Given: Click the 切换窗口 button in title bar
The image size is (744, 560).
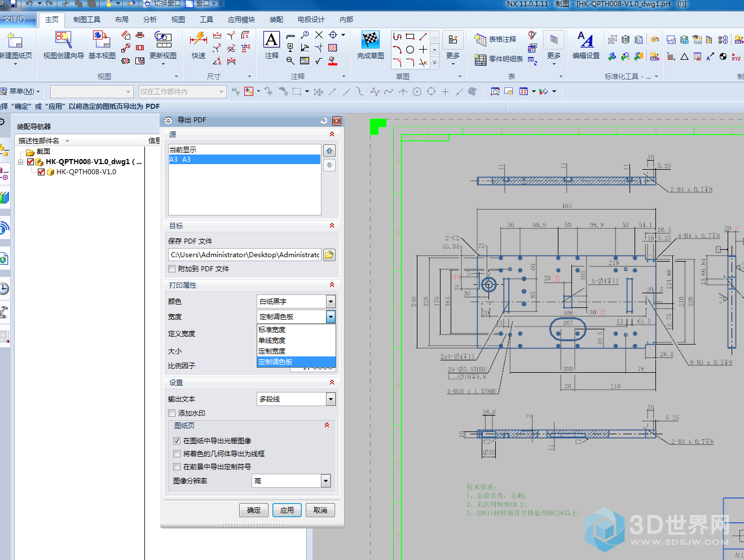Looking at the screenshot, I should click(x=163, y=3).
